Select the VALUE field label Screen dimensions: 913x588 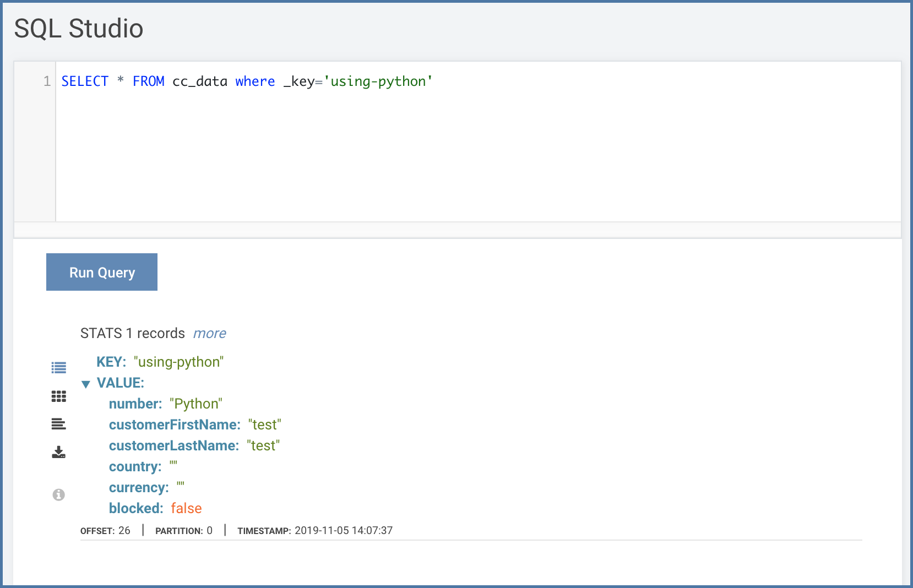121,383
